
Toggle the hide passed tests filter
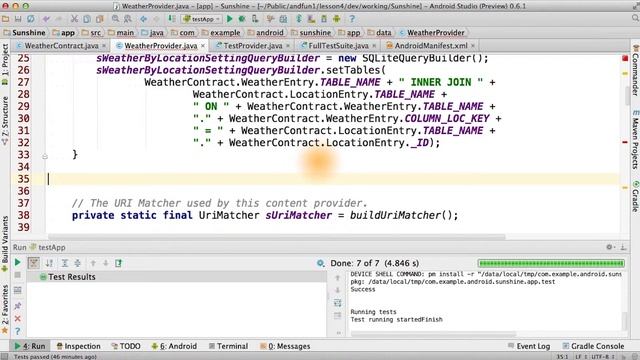click(34, 263)
